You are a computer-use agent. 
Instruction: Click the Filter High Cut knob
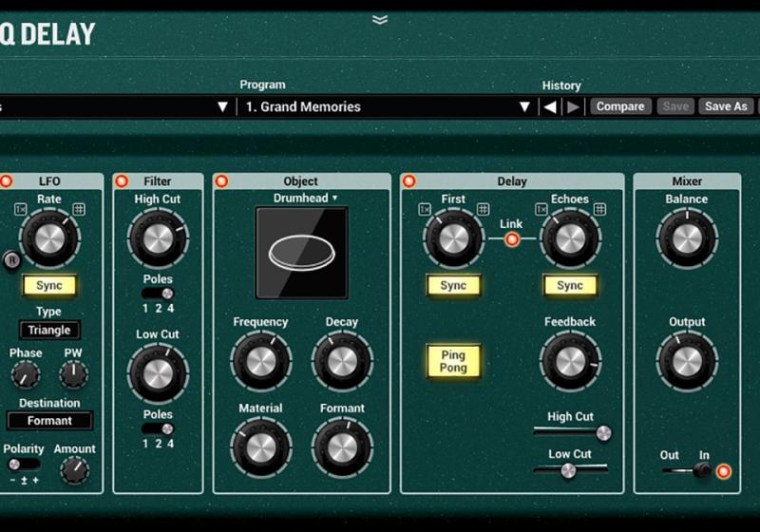click(158, 238)
